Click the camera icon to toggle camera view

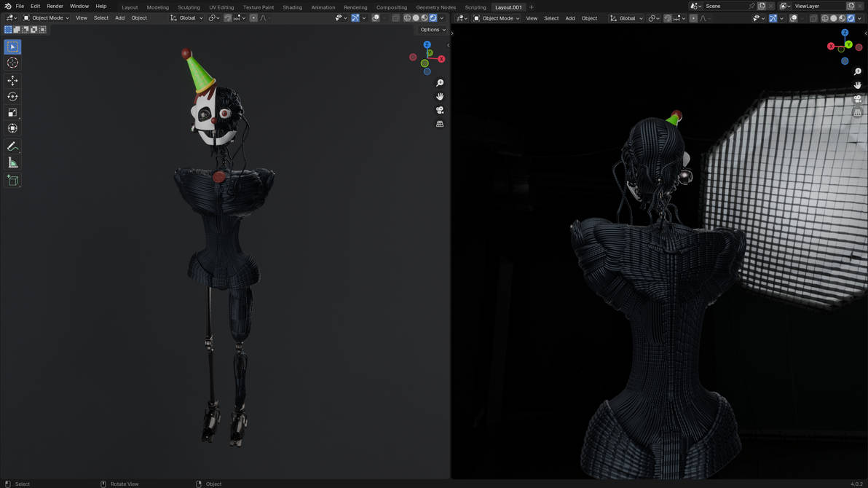click(x=439, y=110)
